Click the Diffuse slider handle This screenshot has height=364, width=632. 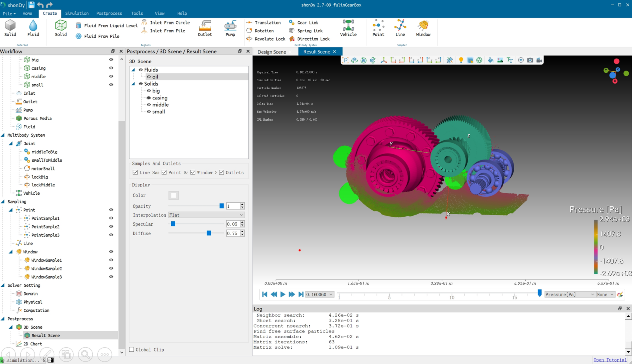[209, 233]
